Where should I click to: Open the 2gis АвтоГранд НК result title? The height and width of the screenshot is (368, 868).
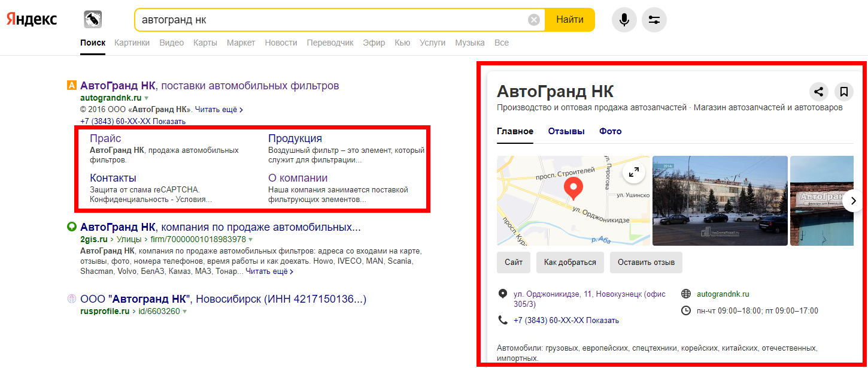tap(220, 227)
